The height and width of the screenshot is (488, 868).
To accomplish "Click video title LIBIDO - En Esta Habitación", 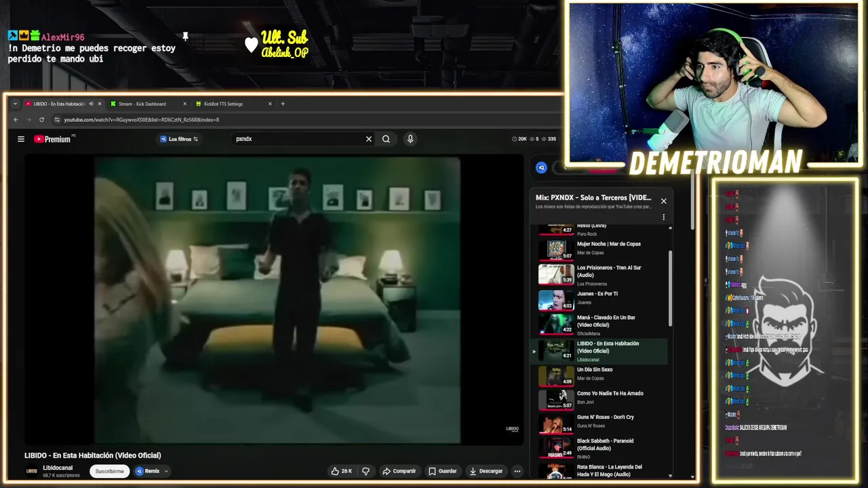I will (93, 455).
